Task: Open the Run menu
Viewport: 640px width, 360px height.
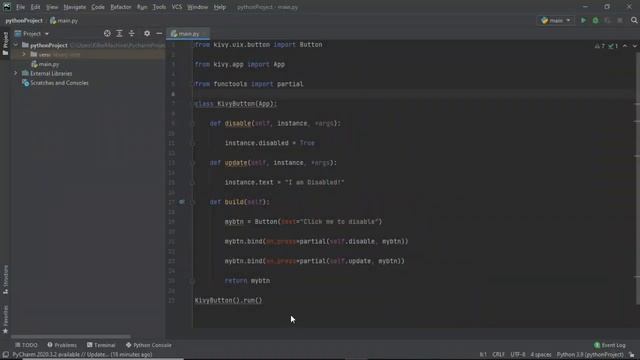Action: [142, 7]
